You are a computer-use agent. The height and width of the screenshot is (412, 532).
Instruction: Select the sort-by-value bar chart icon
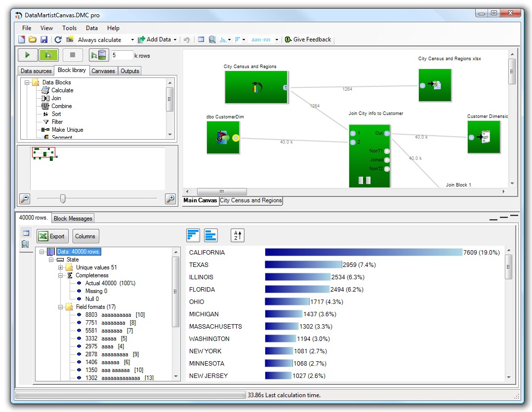(194, 235)
